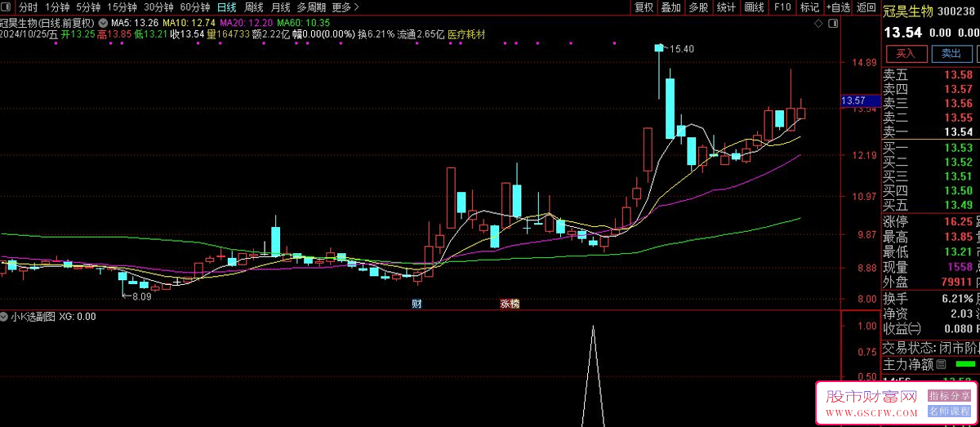Click the MA60: 10.35 indicator label
The image size is (980, 427).
pyautogui.click(x=304, y=22)
